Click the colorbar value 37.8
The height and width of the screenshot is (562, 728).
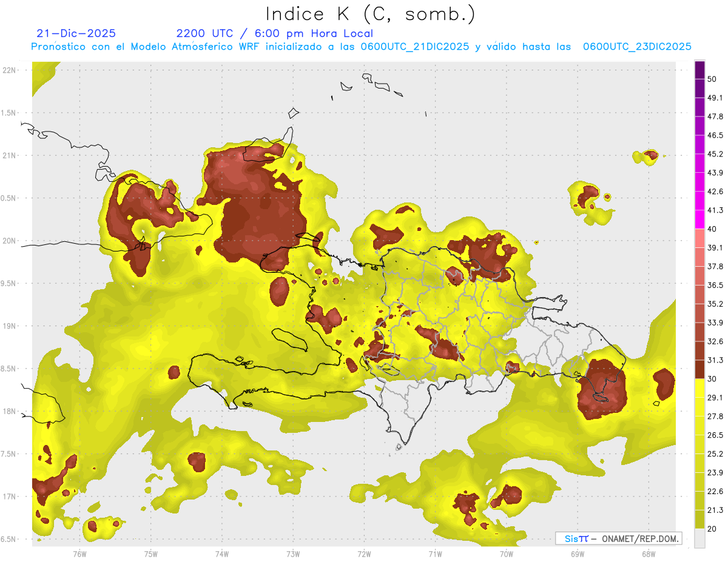click(715, 267)
